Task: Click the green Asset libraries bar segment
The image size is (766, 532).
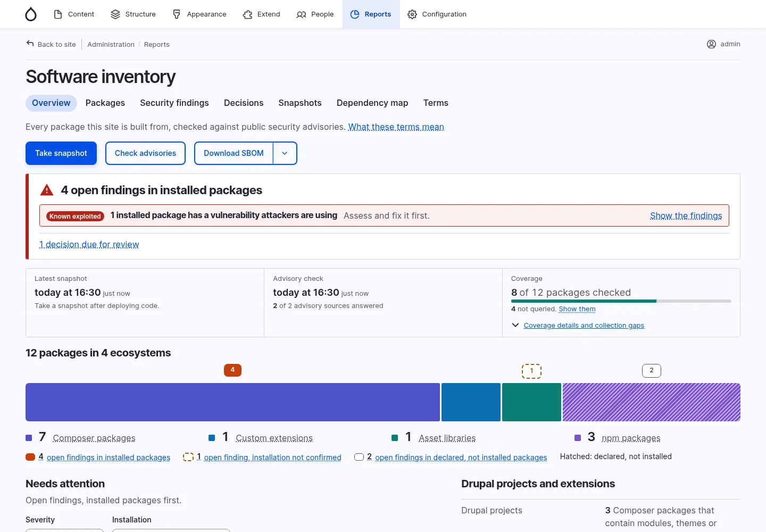Action: pyautogui.click(x=531, y=402)
